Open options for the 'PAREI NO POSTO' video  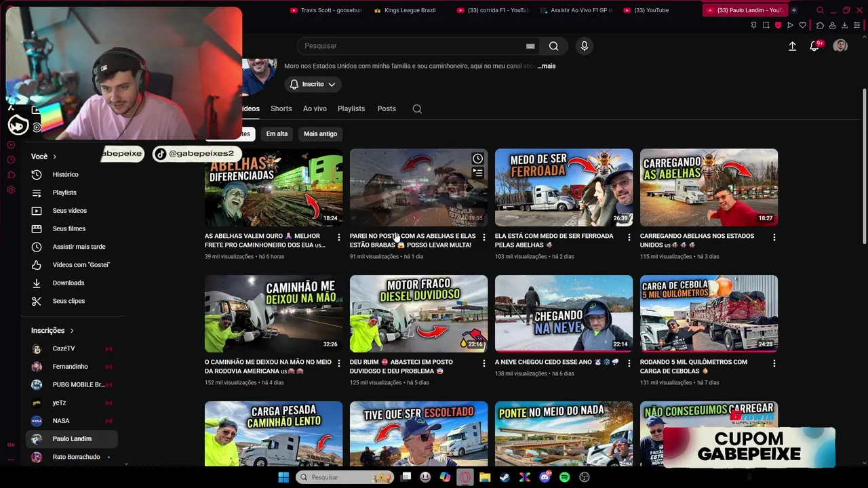[x=484, y=237]
